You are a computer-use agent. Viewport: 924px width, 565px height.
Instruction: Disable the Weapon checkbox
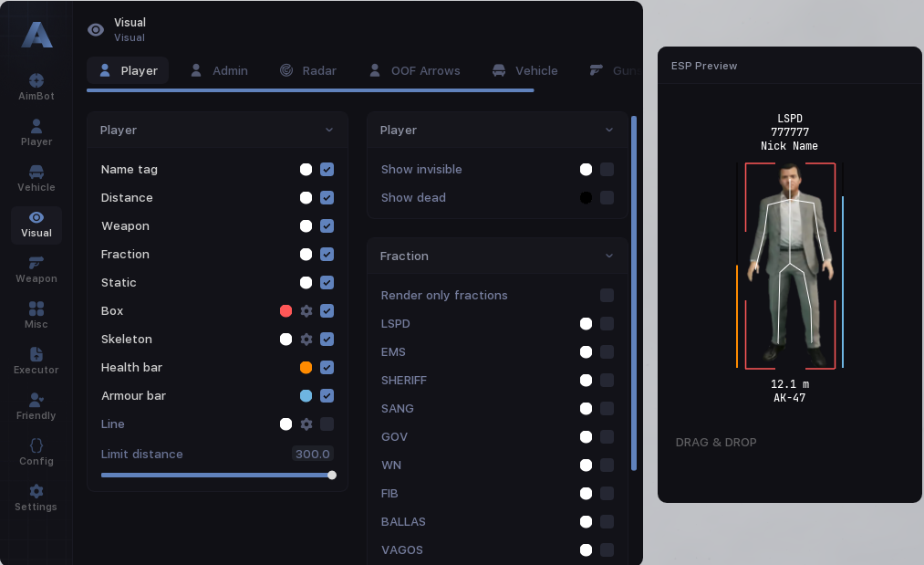pyautogui.click(x=327, y=225)
